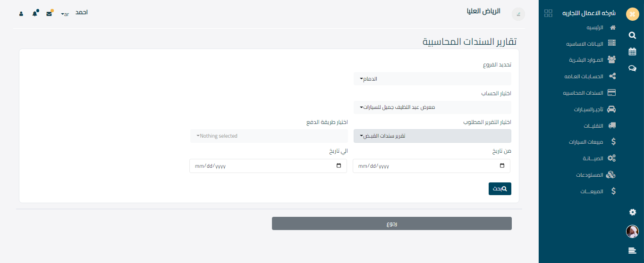Open the chat bubbles icon
The width and height of the screenshot is (644, 263).
click(x=632, y=68)
